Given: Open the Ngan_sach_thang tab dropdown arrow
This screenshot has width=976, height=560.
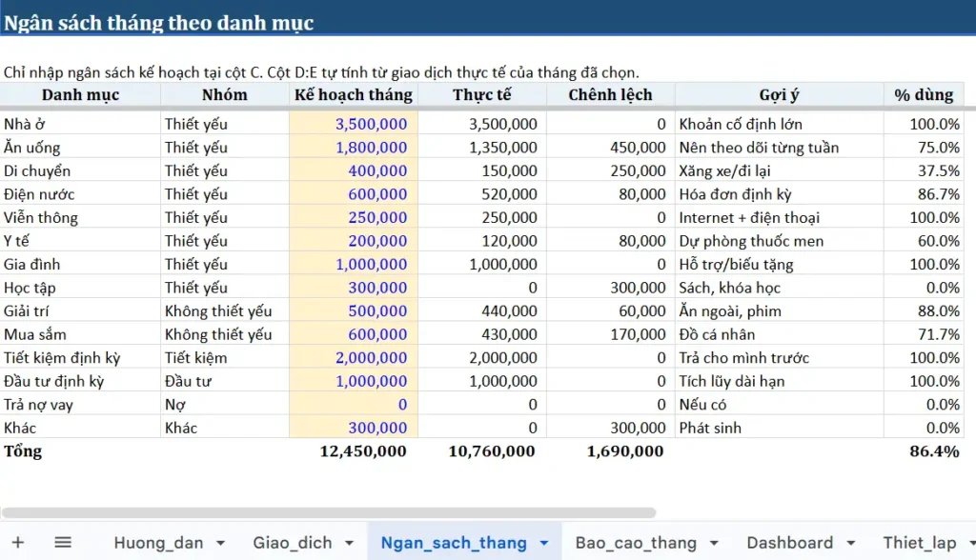Looking at the screenshot, I should pos(545,542).
